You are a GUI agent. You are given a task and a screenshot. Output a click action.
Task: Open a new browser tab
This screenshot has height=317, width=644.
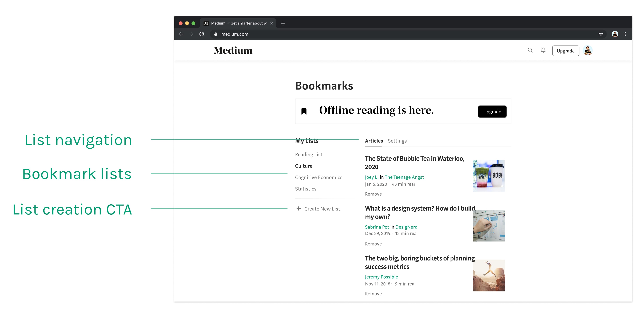[x=283, y=23]
